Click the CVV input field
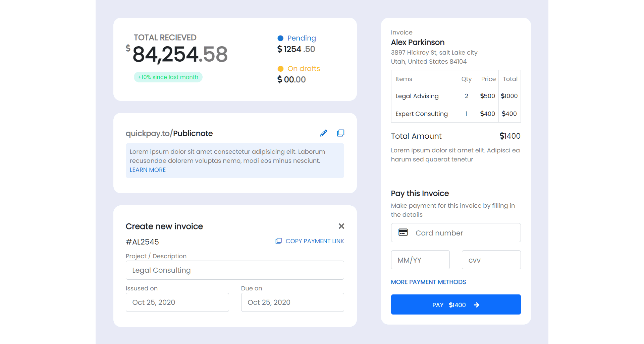 click(x=491, y=260)
